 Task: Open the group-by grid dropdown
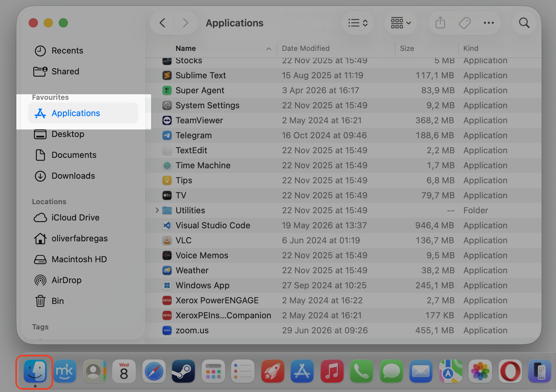coord(401,23)
